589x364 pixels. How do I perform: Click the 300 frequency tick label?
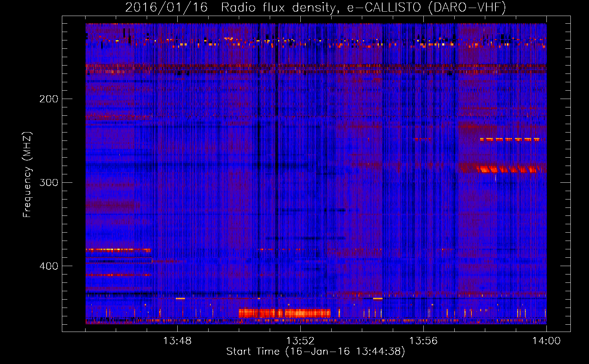(x=49, y=182)
